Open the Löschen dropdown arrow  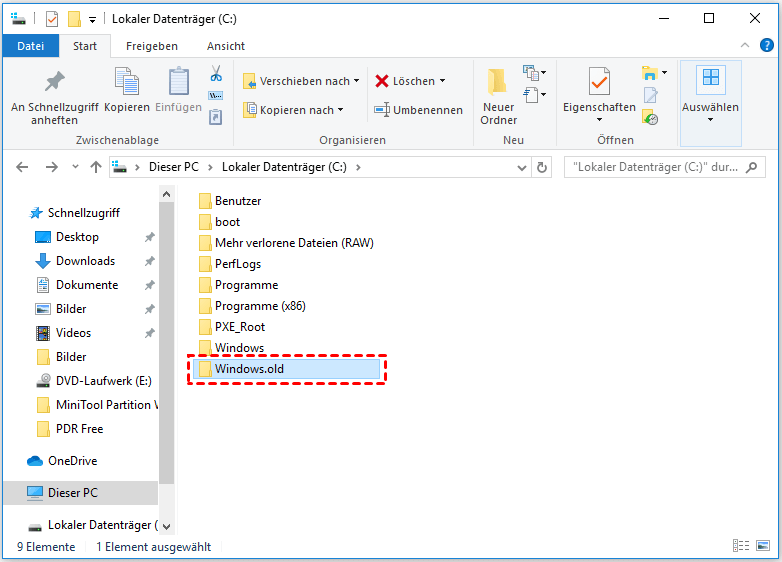point(442,81)
